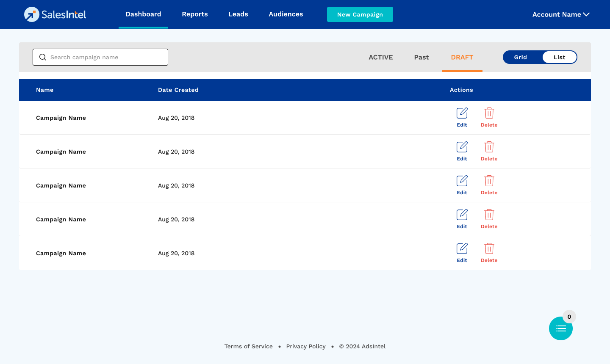Viewport: 610px width, 364px height.
Task: Show the Past campaigns tab
Action: (x=421, y=57)
